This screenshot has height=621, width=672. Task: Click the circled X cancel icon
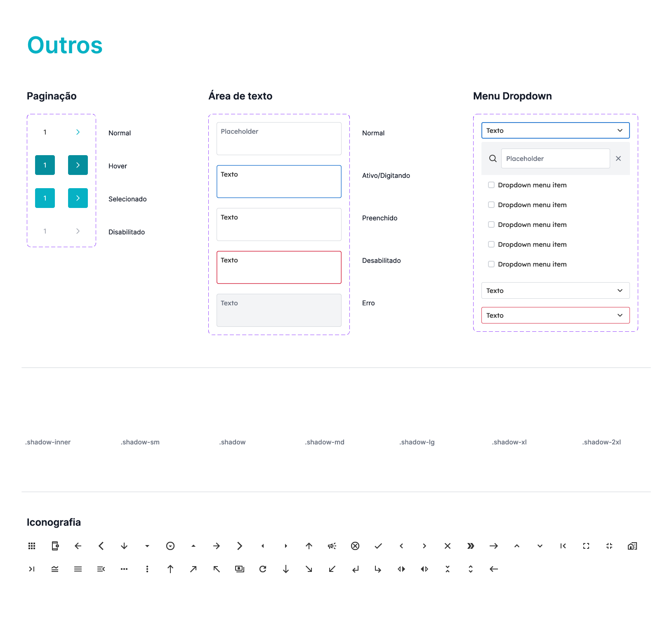point(355,546)
